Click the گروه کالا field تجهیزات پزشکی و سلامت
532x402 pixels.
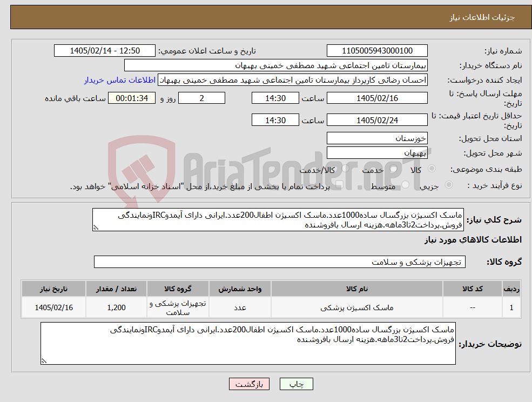pos(280,262)
